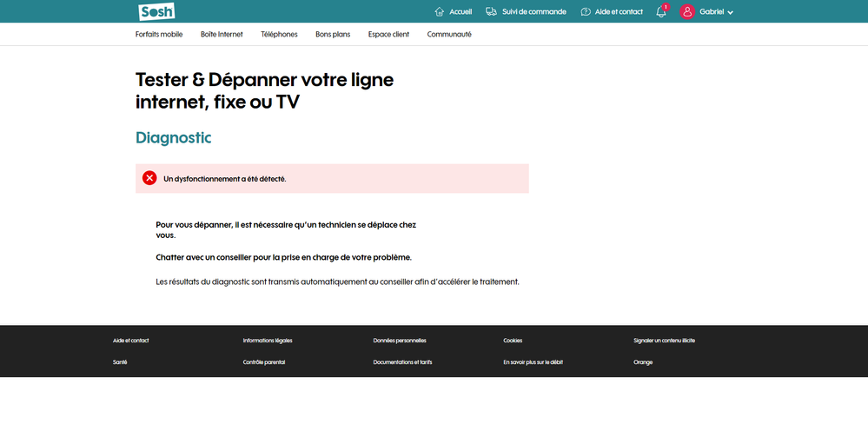This screenshot has width=868, height=424.
Task: Open Signaler un contenu illicite link
Action: tap(664, 341)
